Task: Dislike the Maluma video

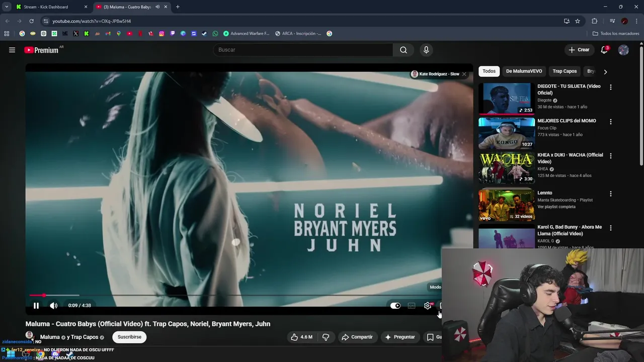Action: point(326,337)
